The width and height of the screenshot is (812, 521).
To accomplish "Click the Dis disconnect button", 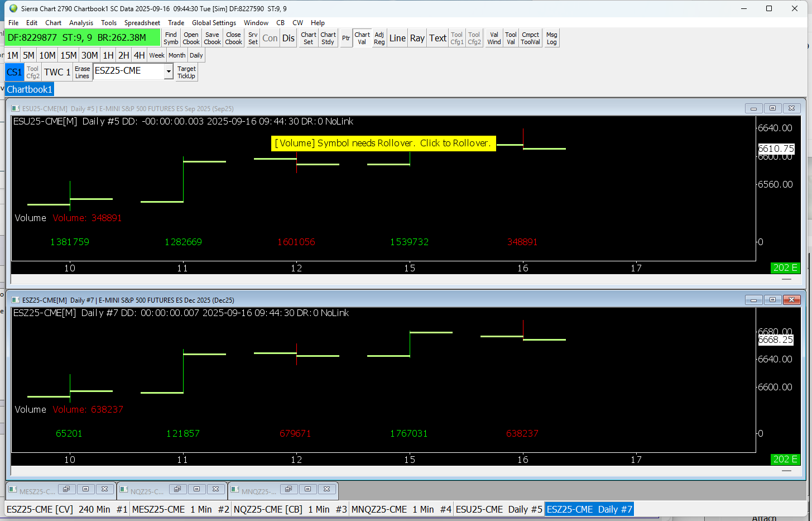I will (x=289, y=38).
